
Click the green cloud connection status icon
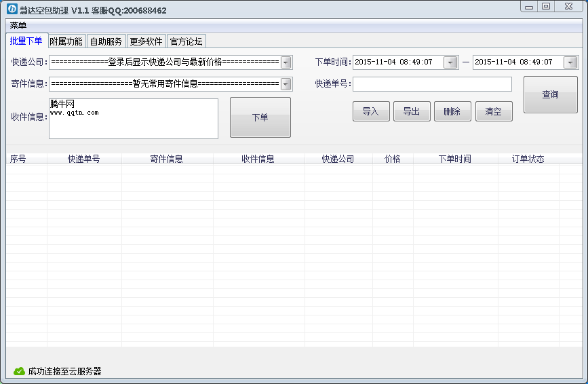[x=19, y=371]
